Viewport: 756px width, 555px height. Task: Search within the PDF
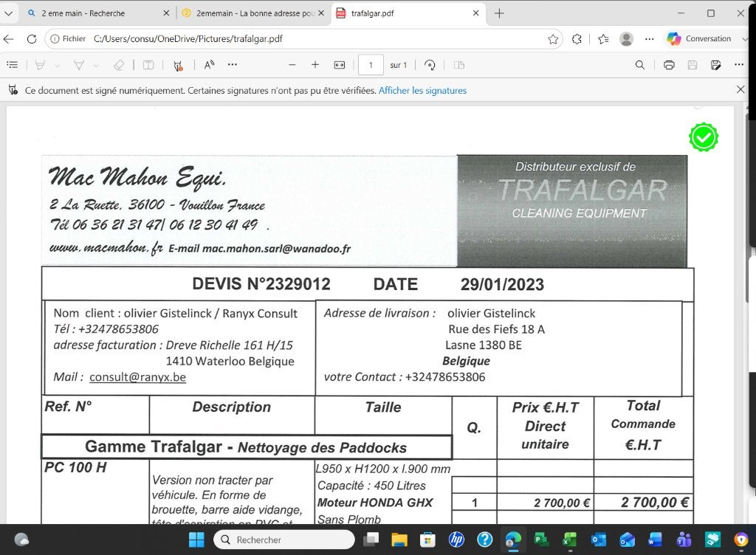(x=640, y=65)
